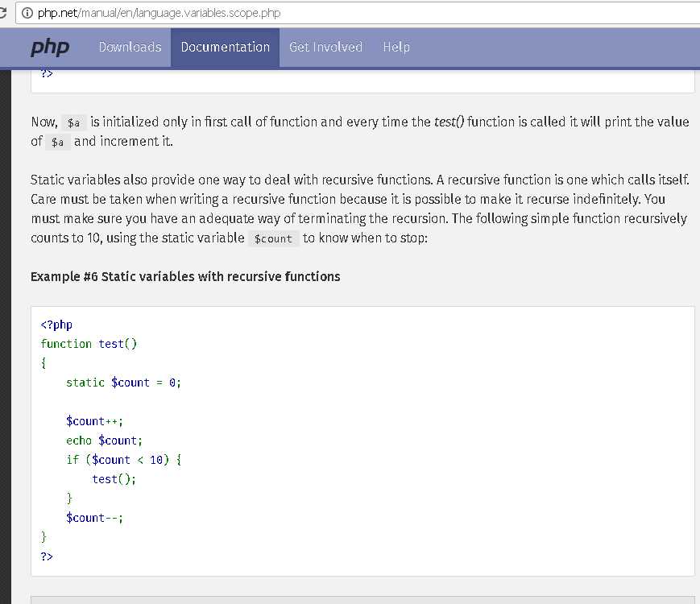Viewport: 700px width, 604px height.
Task: Click the site information icon in address bar
Action: 27,13
